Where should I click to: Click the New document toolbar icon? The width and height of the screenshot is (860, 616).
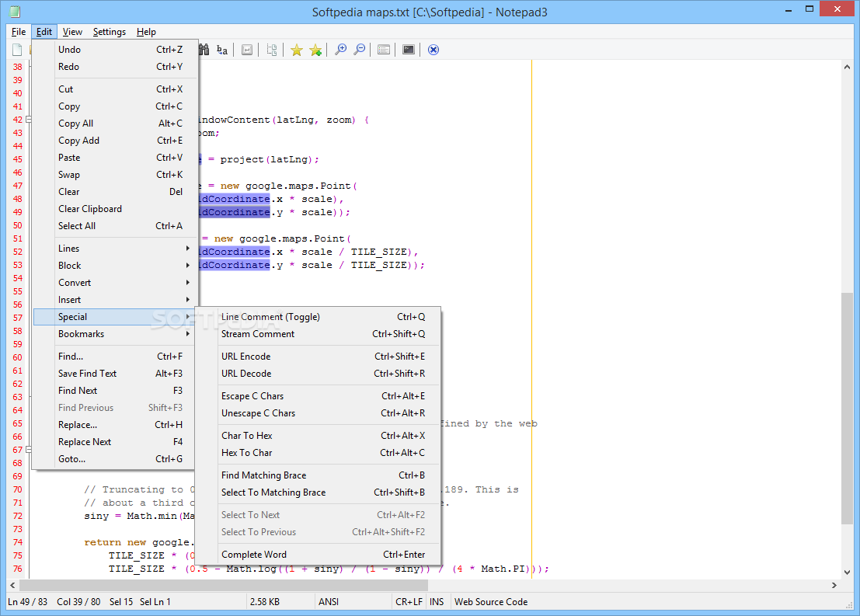[17, 50]
